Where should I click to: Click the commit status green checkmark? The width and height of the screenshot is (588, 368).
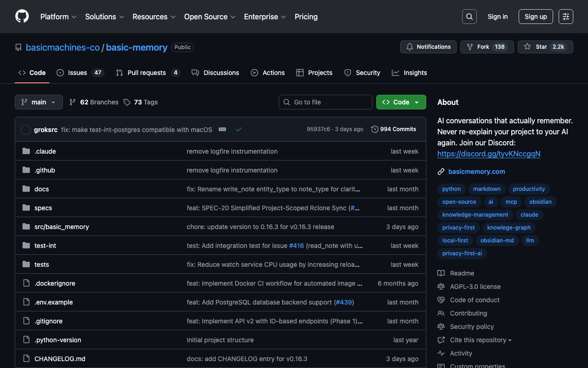pyautogui.click(x=239, y=130)
